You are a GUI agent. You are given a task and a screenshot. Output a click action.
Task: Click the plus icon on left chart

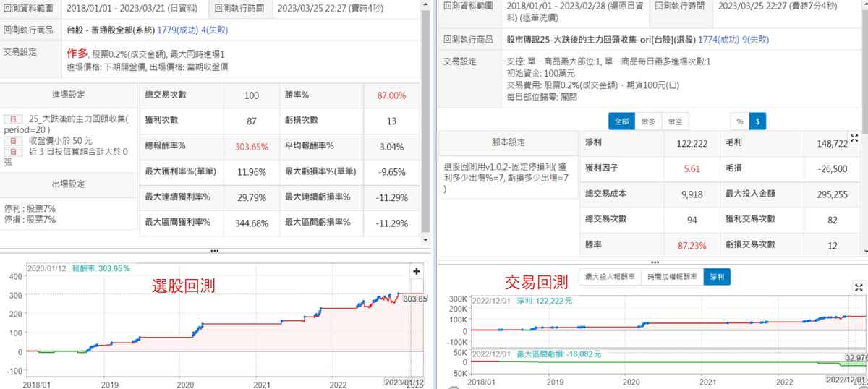[417, 271]
